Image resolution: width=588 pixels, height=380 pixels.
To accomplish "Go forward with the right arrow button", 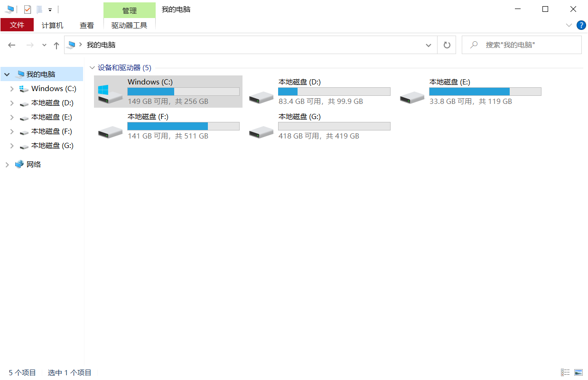I will pos(30,45).
